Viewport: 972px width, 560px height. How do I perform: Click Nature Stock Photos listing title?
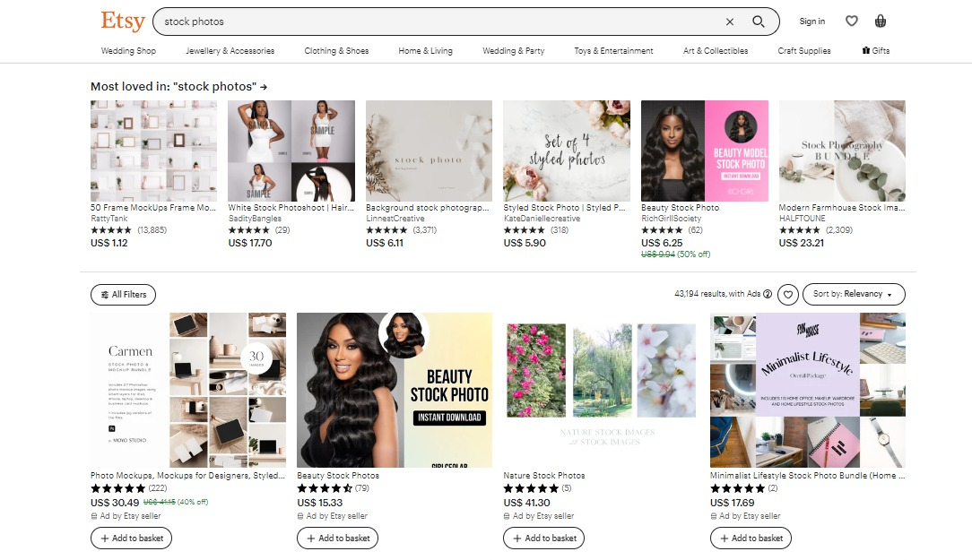pos(544,476)
